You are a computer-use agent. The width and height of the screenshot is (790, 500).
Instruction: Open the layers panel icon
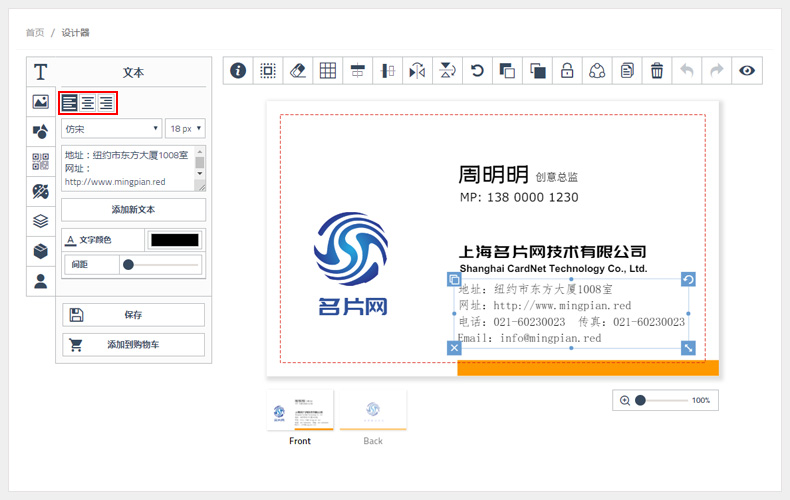point(41,221)
